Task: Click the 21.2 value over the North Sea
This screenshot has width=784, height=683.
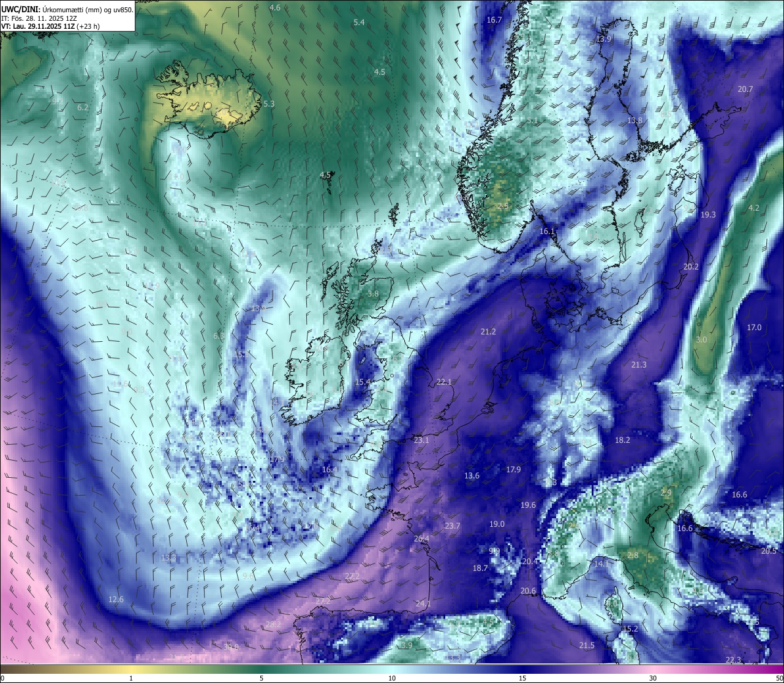Action: (x=488, y=331)
